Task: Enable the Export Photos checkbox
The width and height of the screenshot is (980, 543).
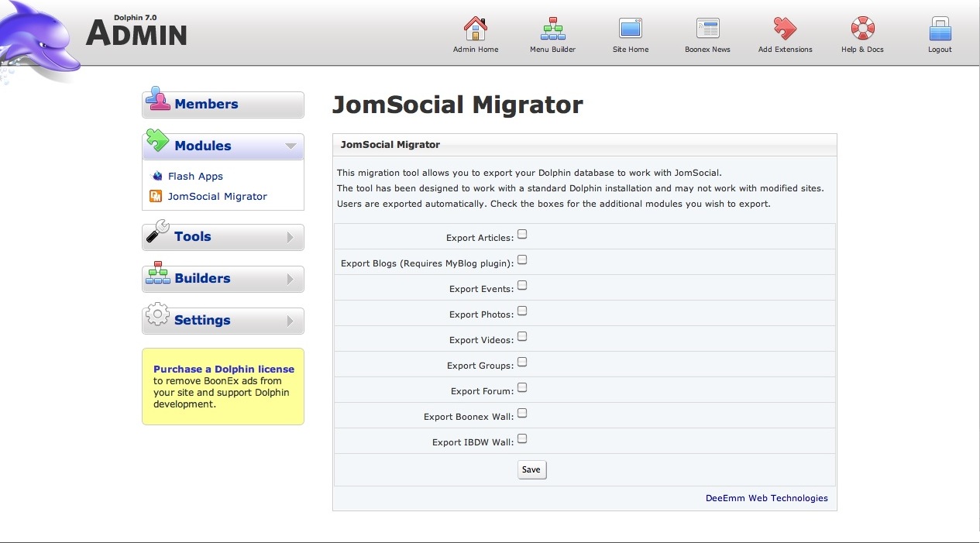Action: (x=522, y=311)
